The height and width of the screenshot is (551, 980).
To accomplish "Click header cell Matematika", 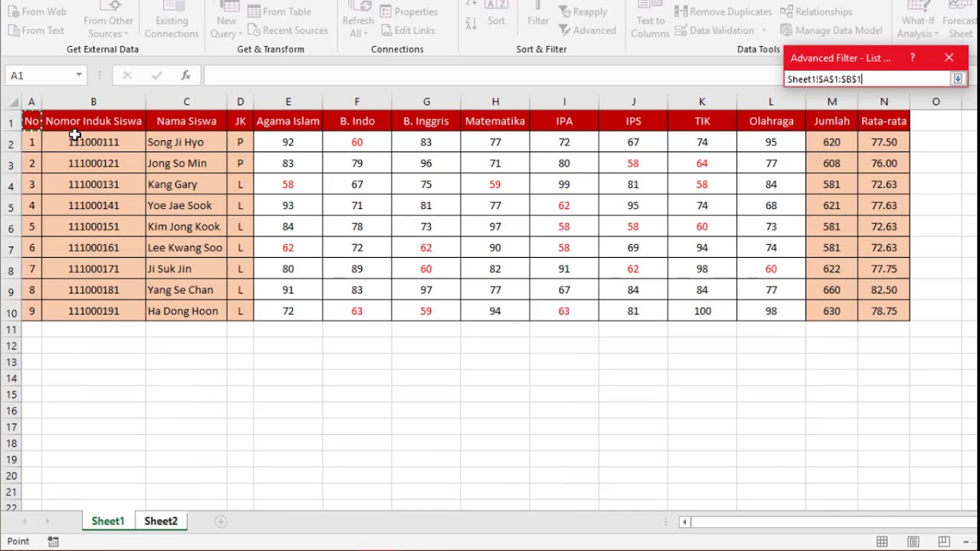I will pyautogui.click(x=495, y=121).
